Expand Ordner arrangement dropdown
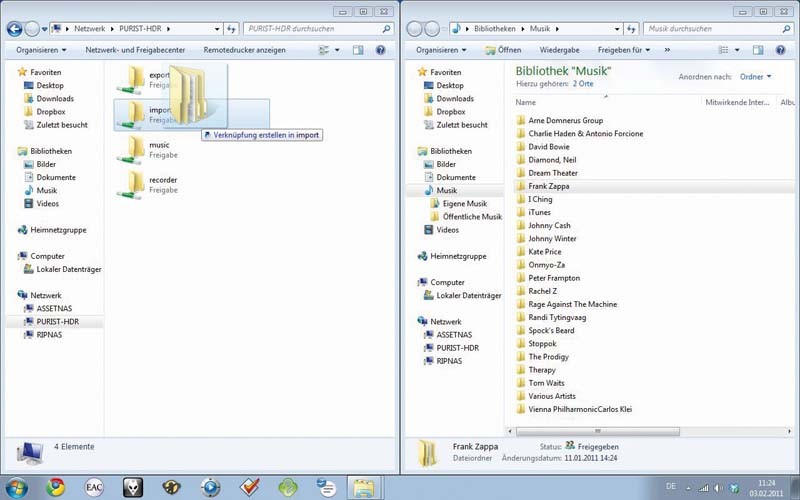The height and width of the screenshot is (500, 800). (756, 77)
